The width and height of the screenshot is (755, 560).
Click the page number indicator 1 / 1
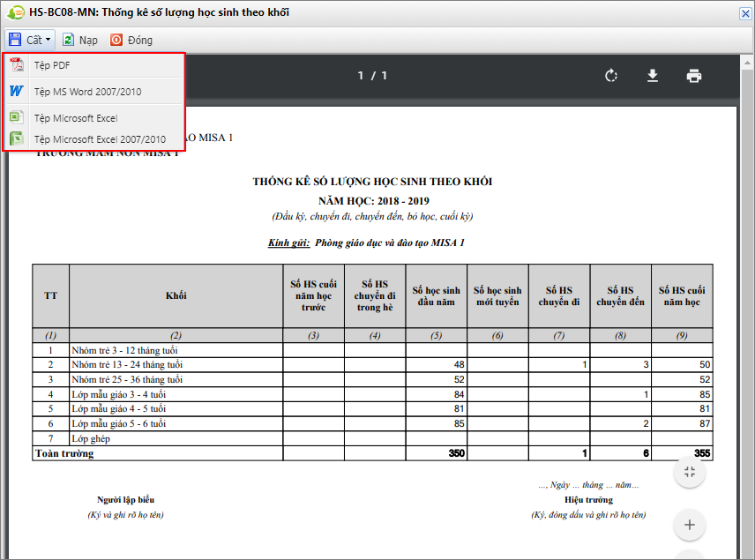pyautogui.click(x=372, y=76)
